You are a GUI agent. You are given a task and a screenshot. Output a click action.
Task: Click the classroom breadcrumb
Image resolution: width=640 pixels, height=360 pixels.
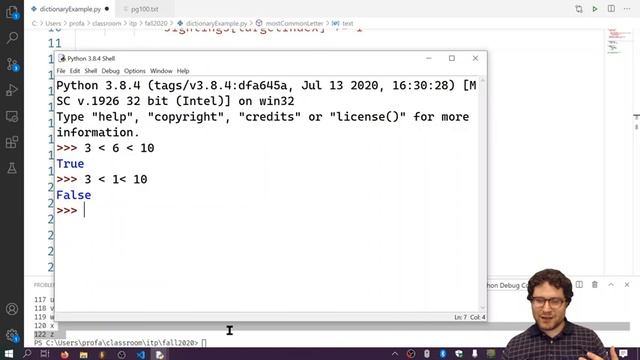(107, 24)
